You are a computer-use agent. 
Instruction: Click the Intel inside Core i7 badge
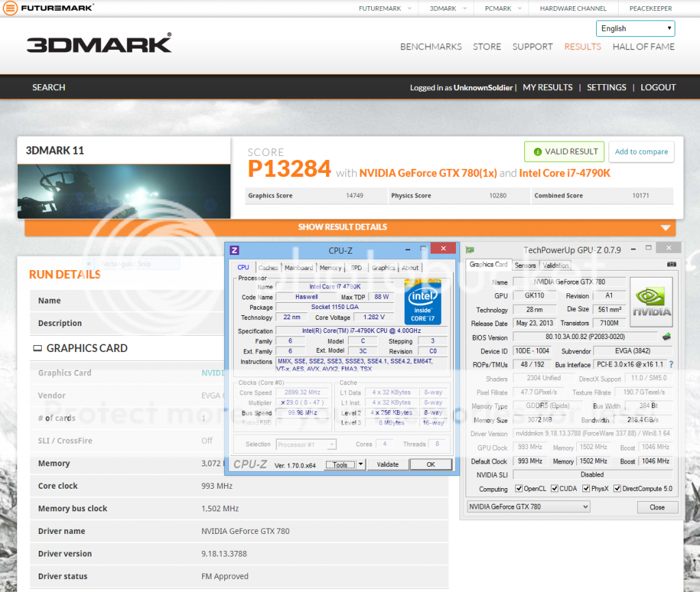tap(422, 301)
